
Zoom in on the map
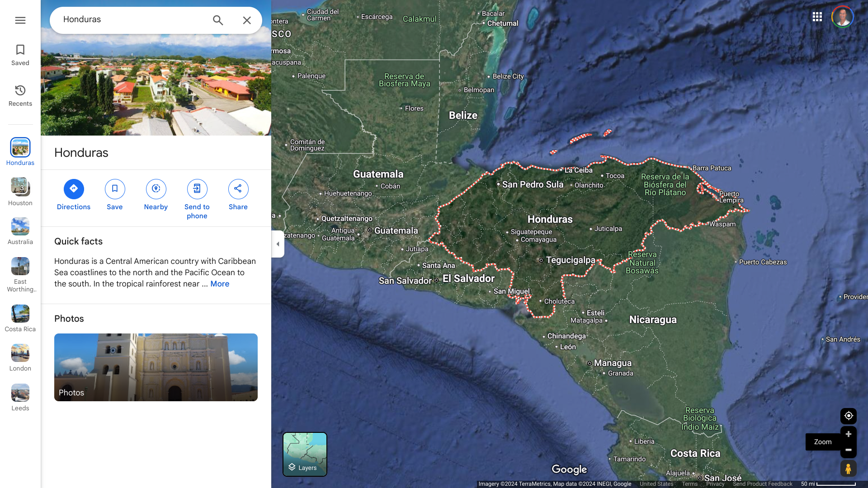849,434
